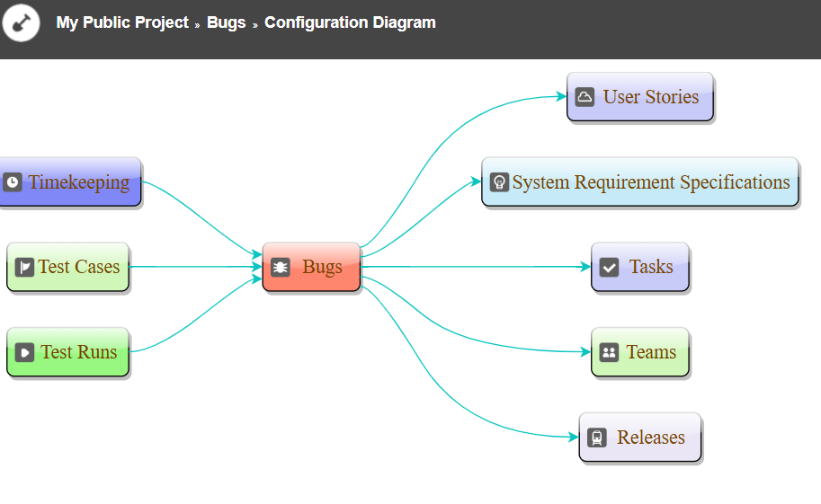The height and width of the screenshot is (504, 821).
Task: Select the Test Runs node label
Action: point(79,352)
